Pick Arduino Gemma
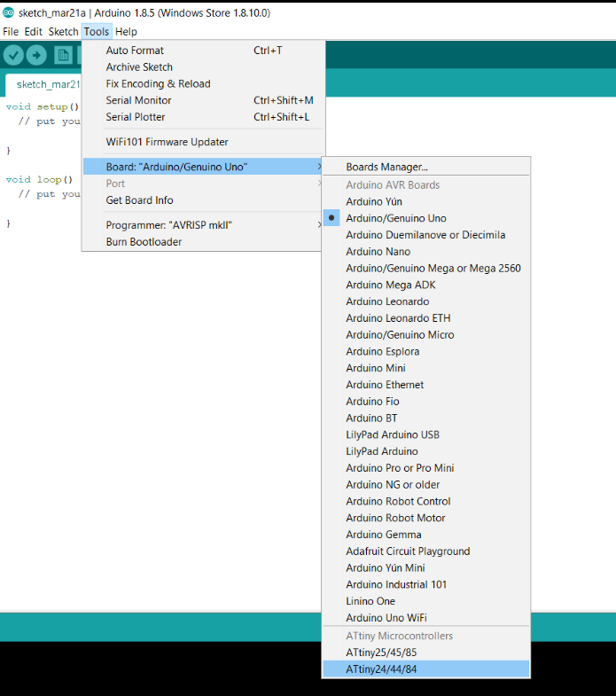This screenshot has width=616, height=696. point(426,535)
